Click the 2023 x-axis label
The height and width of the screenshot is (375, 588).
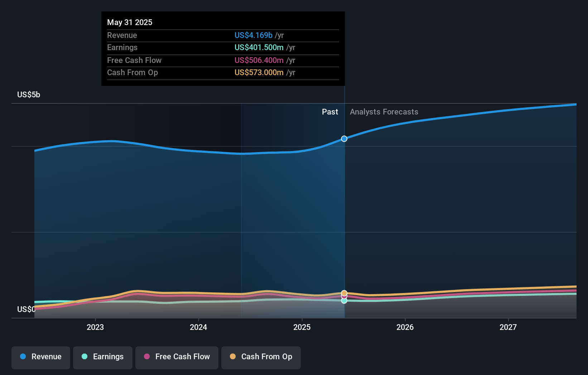[x=95, y=327]
